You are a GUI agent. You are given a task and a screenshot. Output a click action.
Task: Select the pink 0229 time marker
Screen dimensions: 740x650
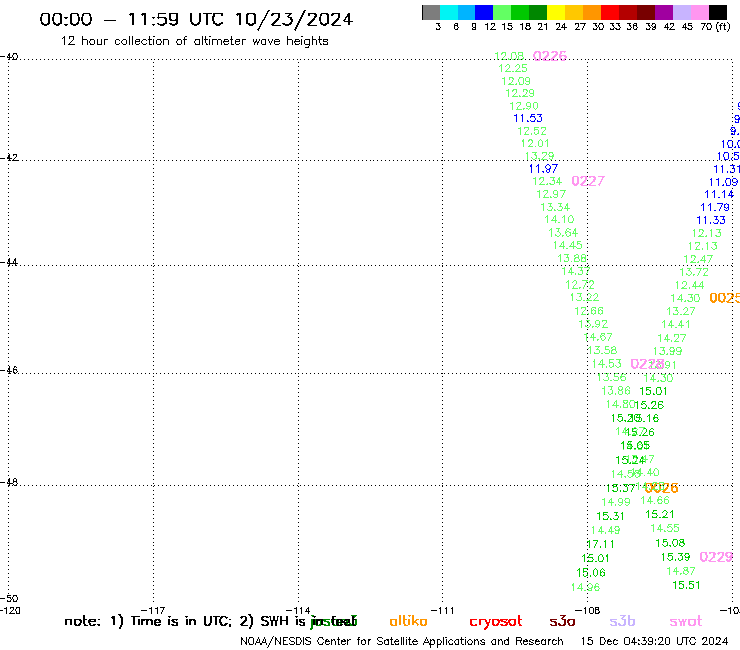[x=716, y=557]
